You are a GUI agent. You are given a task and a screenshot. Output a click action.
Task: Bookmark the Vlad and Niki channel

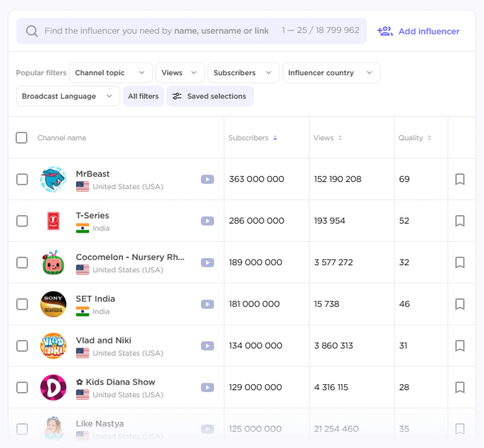(460, 346)
